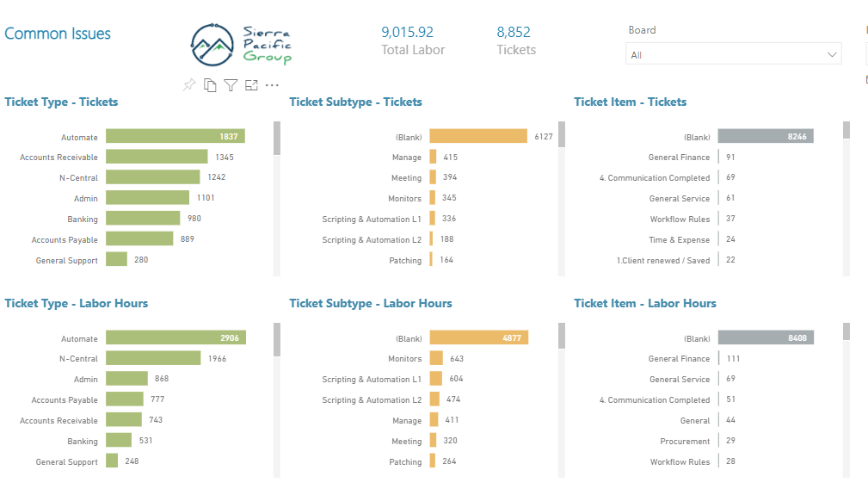Click Workflow Rules label in Ticket Item - Tickets
The height and width of the screenshot is (495, 868).
[x=680, y=220]
